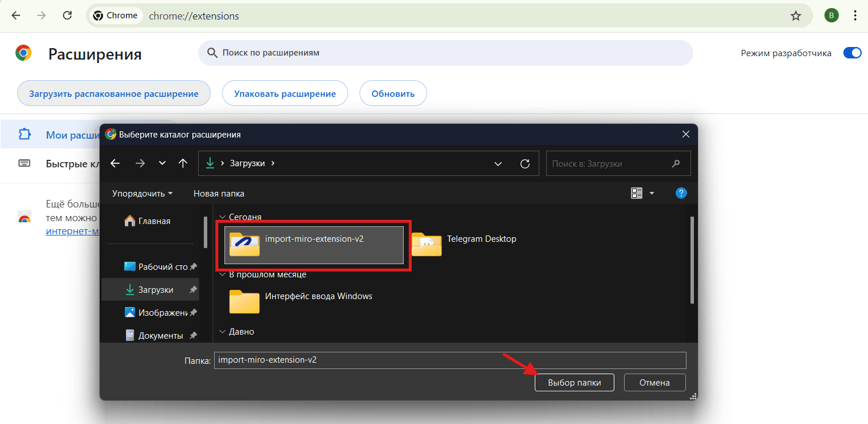Select Главная in the navigation pane
The height and width of the screenshot is (424, 868).
153,221
